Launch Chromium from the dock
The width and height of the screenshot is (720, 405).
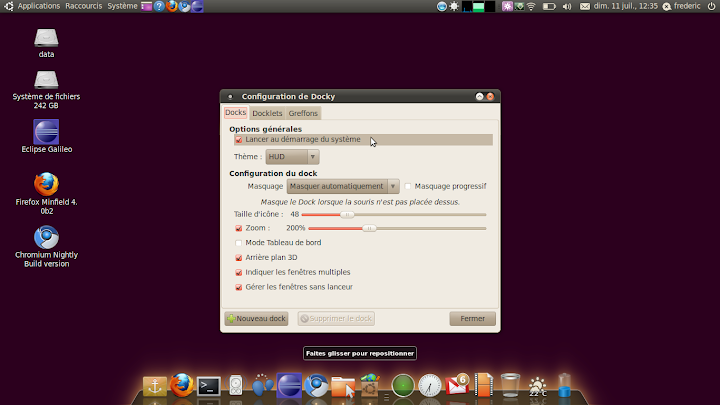pyautogui.click(x=316, y=385)
